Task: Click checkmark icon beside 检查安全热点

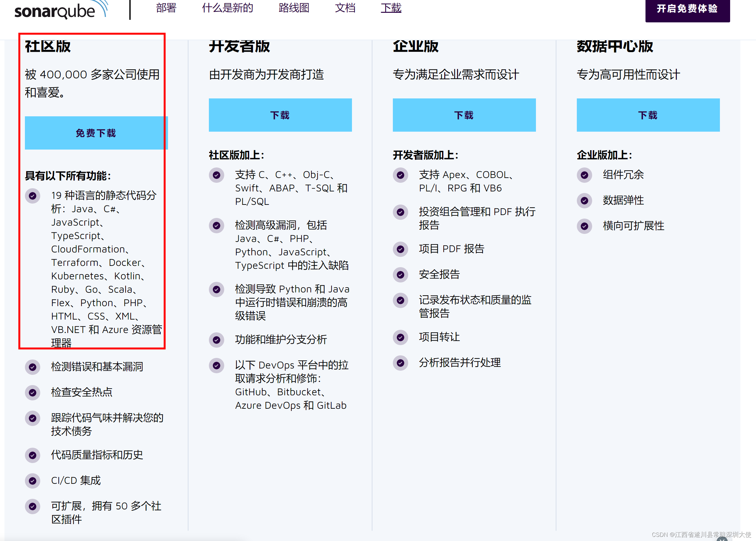Action: 33,393
